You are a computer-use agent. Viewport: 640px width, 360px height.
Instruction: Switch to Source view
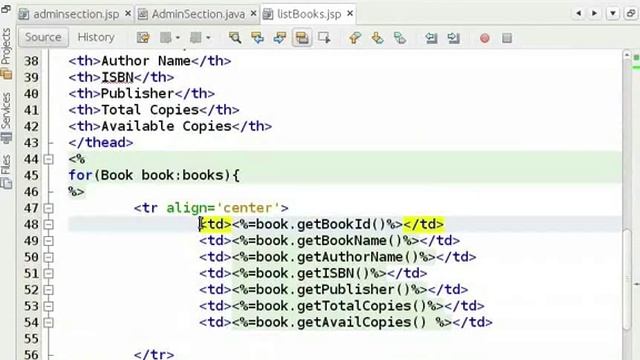[x=43, y=37]
